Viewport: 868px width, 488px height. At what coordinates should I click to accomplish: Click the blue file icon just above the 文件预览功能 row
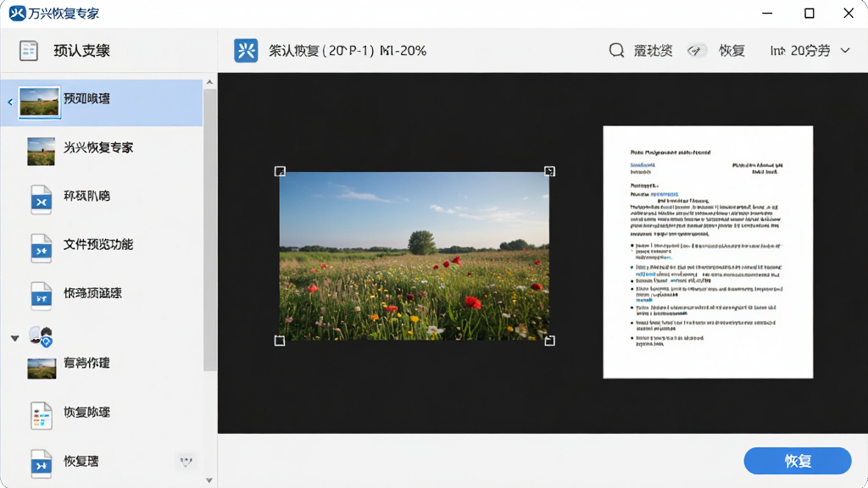point(41,200)
